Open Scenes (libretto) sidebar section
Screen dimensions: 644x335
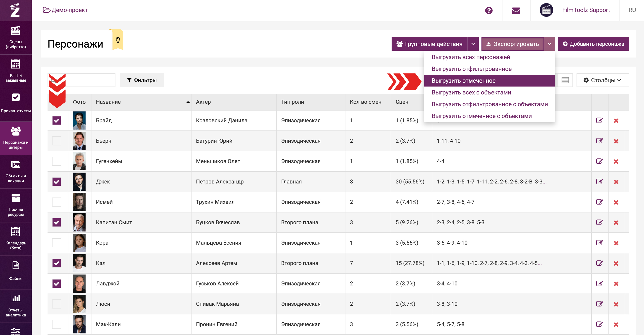coord(16,38)
